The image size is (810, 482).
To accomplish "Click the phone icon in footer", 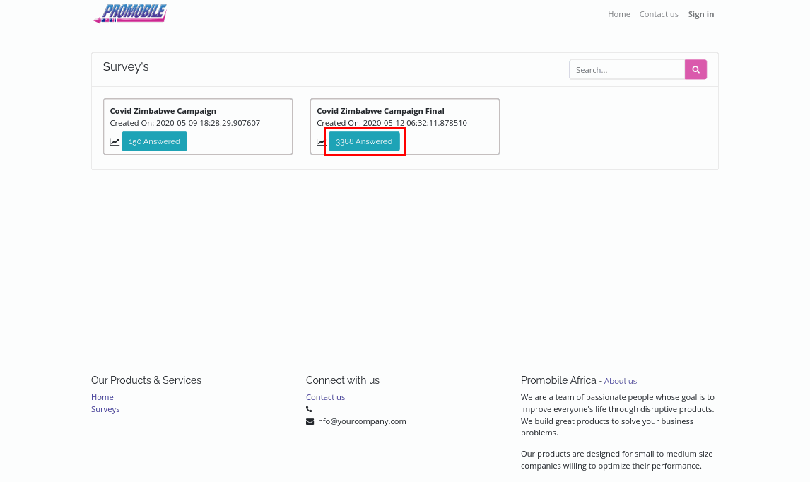I will pos(310,409).
